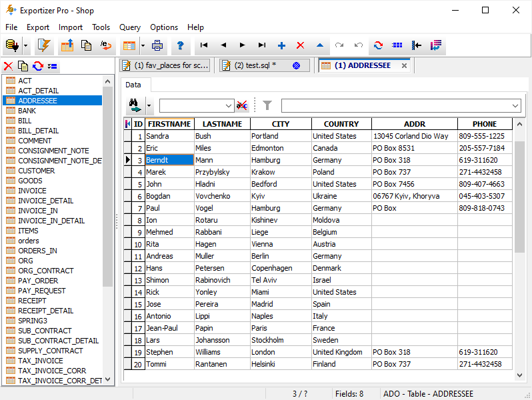Insert a new record with the plus icon
532x400 pixels.
pos(281,46)
